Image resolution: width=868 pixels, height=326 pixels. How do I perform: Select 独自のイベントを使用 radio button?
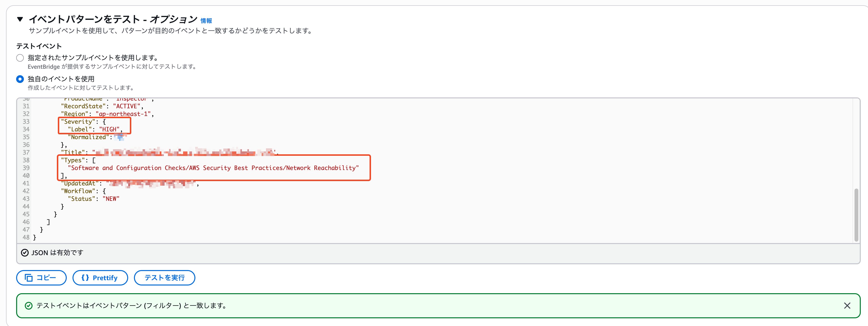pos(20,79)
